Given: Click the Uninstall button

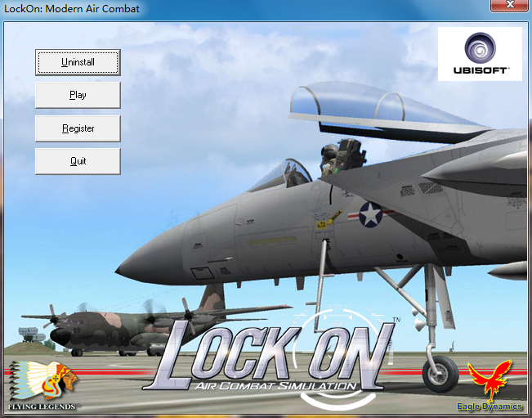Looking at the screenshot, I should [x=78, y=62].
